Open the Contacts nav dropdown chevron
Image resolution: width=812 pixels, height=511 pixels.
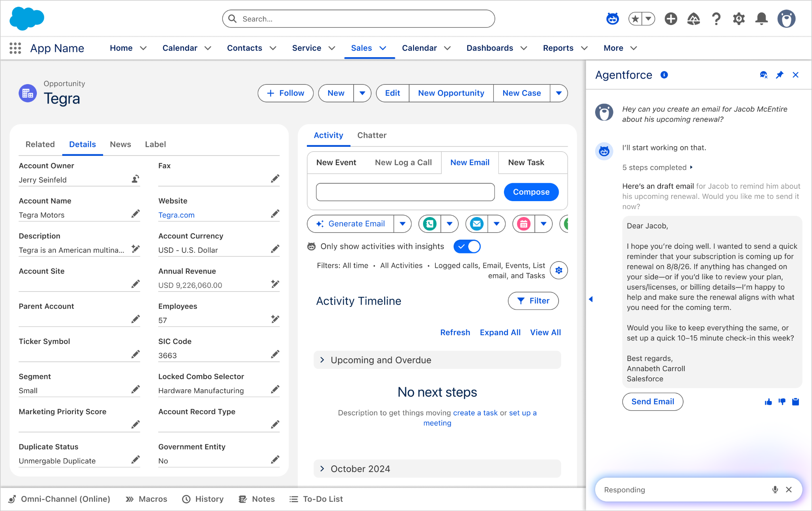(273, 48)
